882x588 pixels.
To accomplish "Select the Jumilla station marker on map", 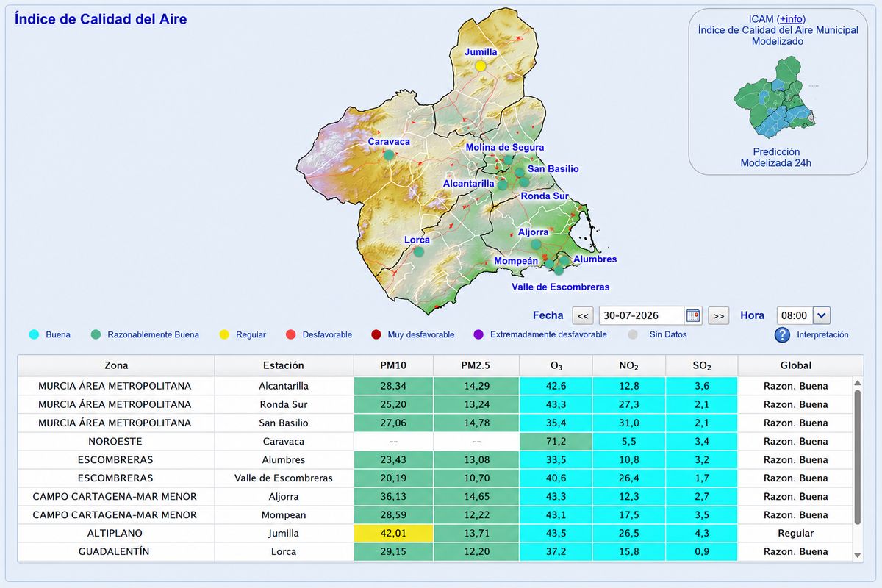I will pyautogui.click(x=481, y=65).
